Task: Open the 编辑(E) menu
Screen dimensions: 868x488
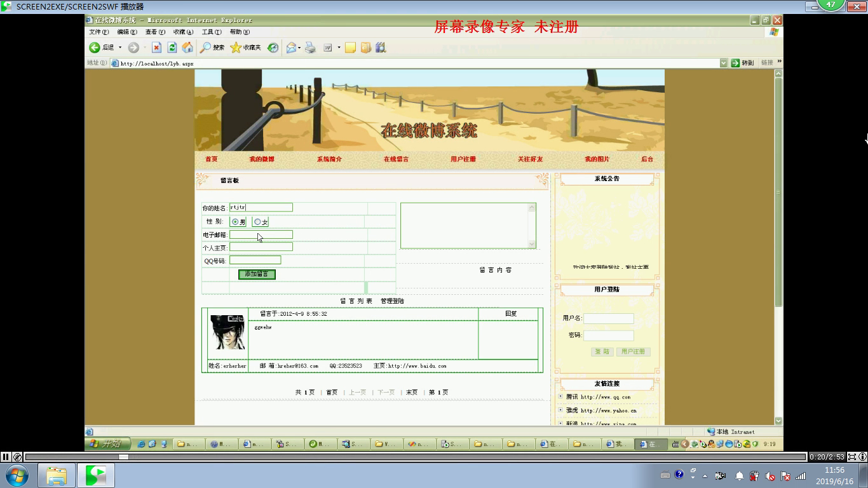Action: (127, 32)
